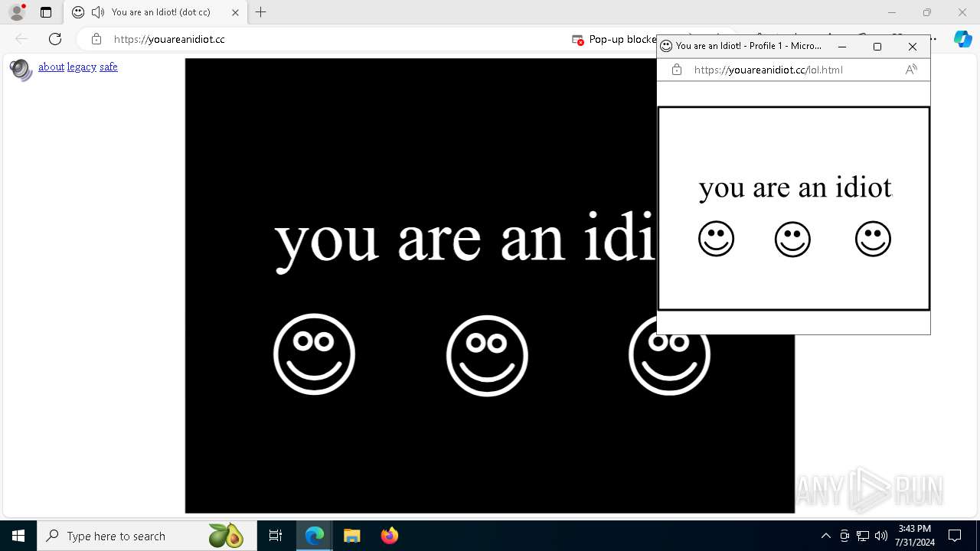980x551 pixels.
Task: Open the about link
Action: (x=51, y=67)
